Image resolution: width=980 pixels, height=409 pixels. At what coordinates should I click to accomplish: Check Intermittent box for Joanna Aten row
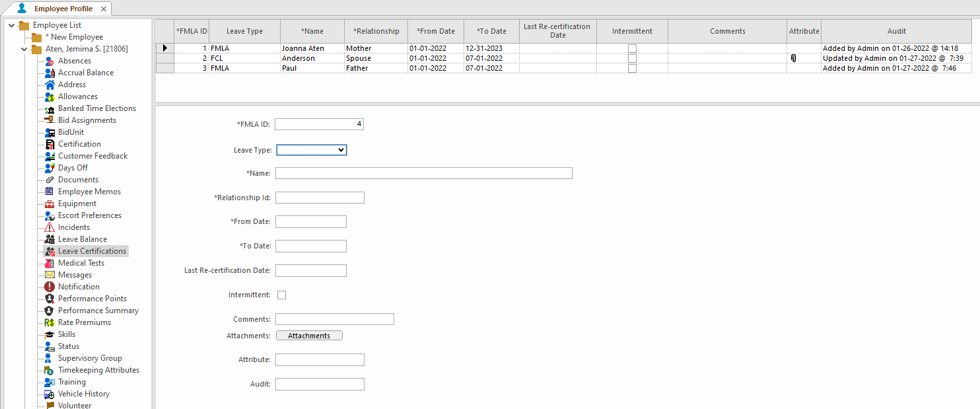coord(632,48)
